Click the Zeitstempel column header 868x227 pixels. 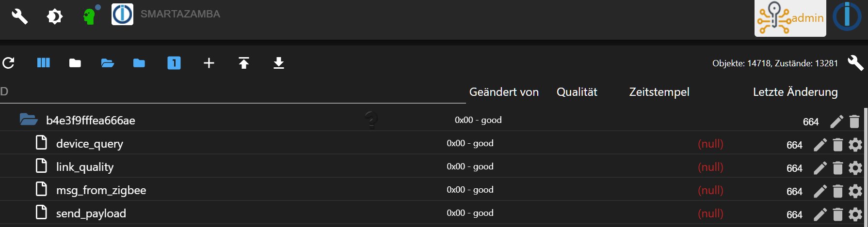pos(659,92)
